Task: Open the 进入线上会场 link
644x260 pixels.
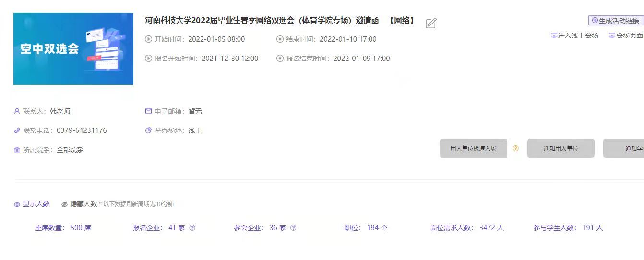Action: (575, 35)
